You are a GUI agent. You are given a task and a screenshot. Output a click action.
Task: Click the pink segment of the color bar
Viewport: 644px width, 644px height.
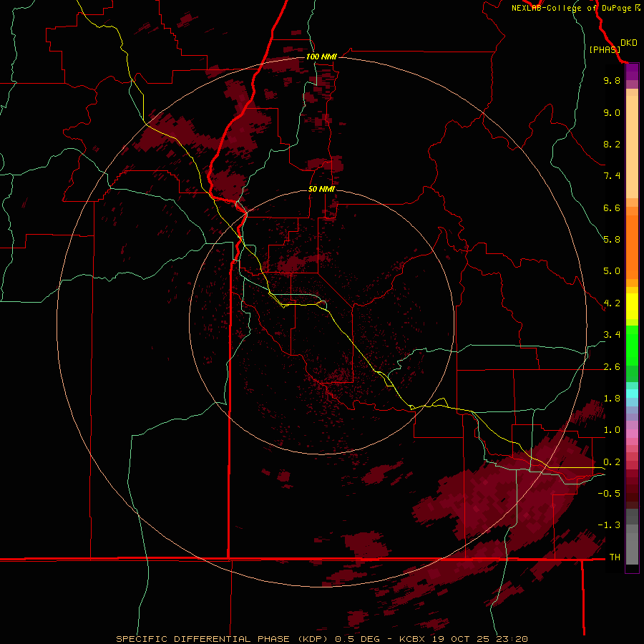pyautogui.click(x=632, y=434)
